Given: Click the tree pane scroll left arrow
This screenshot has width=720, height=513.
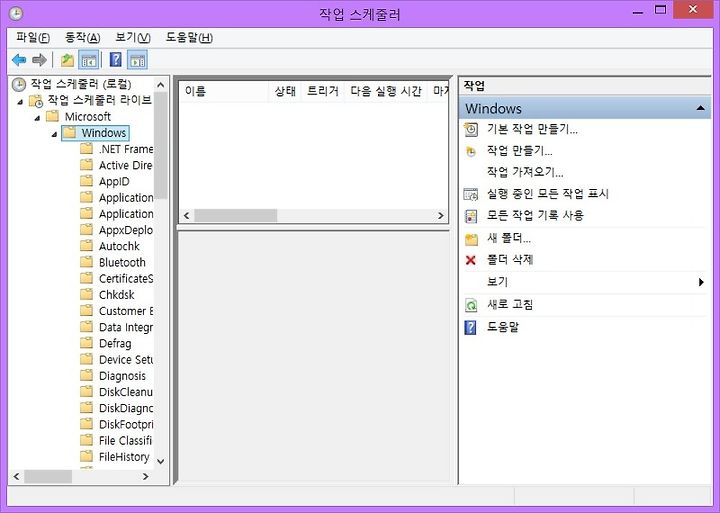Looking at the screenshot, I should click(x=16, y=477).
